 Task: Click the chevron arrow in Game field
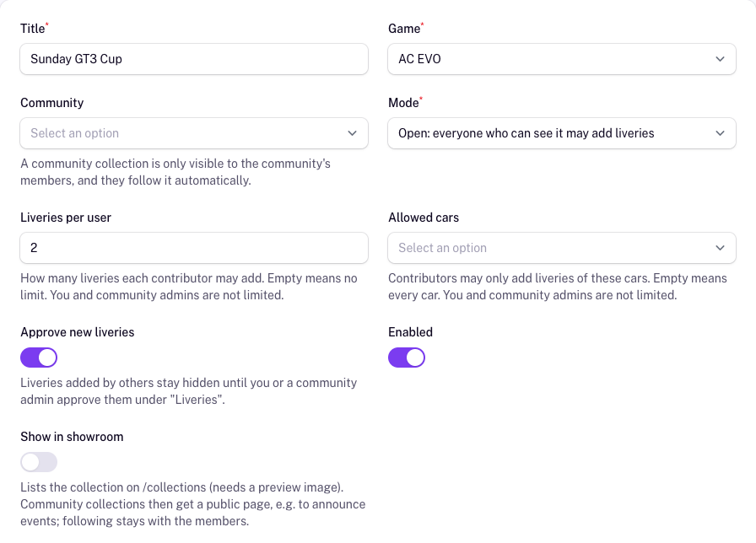[720, 59]
